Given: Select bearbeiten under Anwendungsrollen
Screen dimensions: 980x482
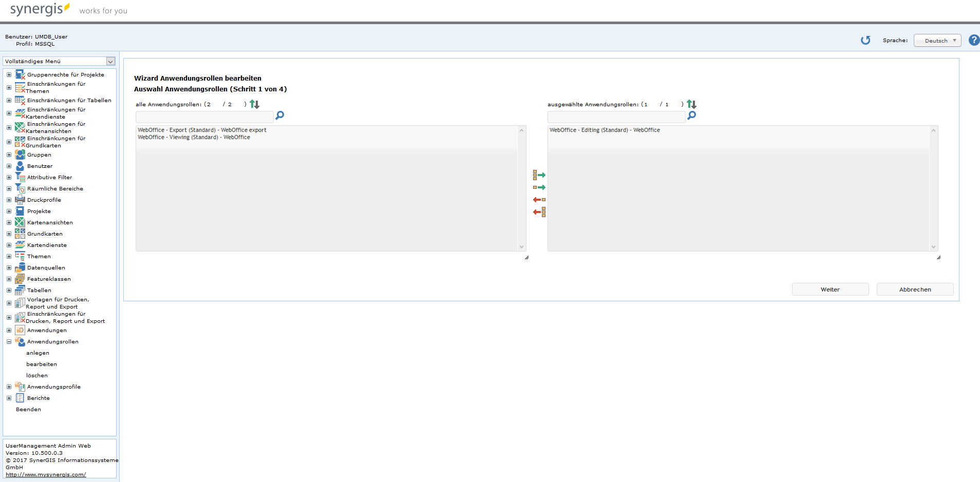Looking at the screenshot, I should [x=42, y=364].
